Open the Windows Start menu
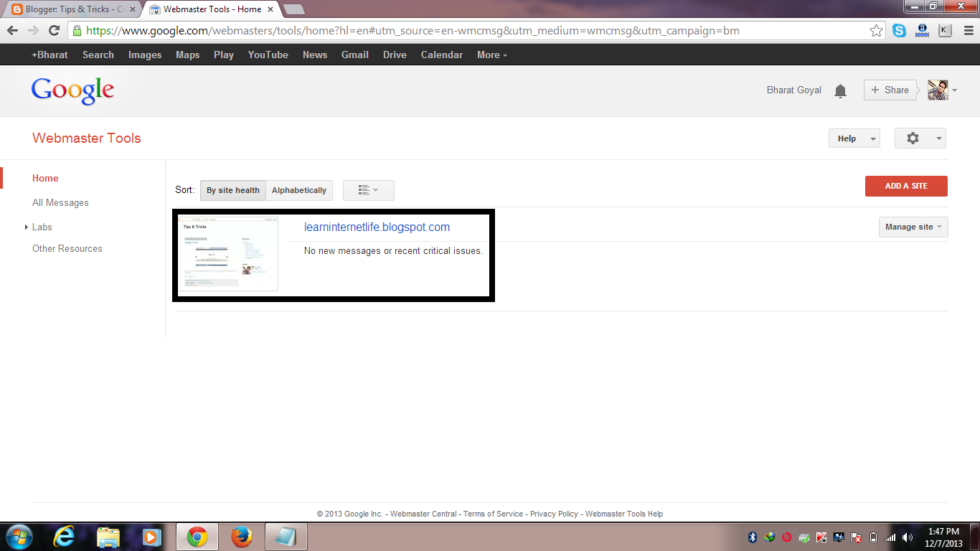Viewport: 980px width, 551px height. click(x=19, y=537)
